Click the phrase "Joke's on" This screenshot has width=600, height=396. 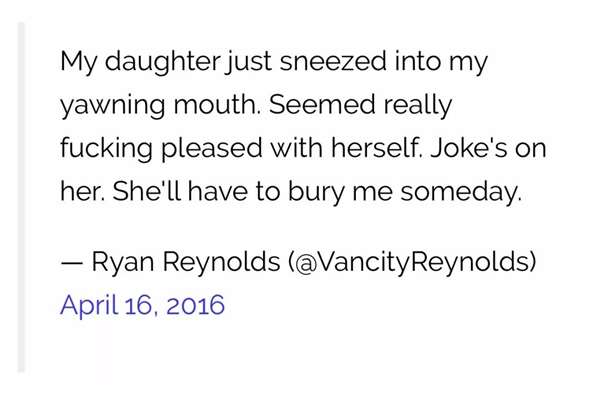pyautogui.click(x=488, y=148)
